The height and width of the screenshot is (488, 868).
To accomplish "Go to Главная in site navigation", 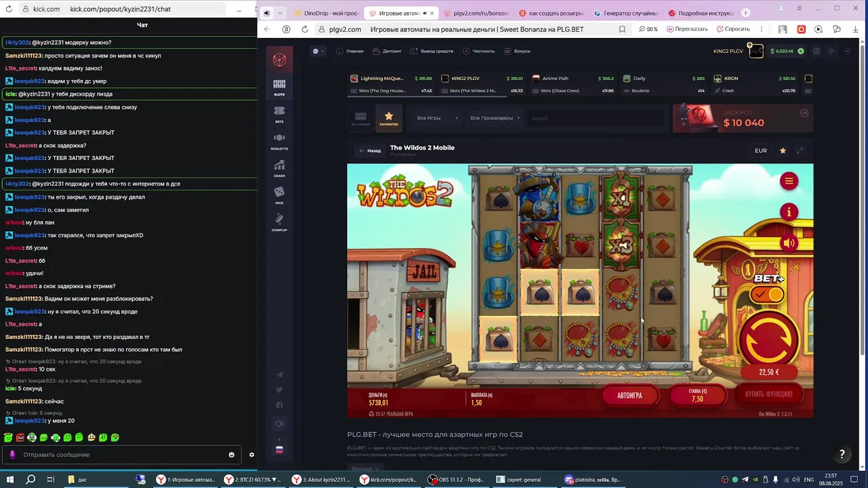I will point(350,52).
